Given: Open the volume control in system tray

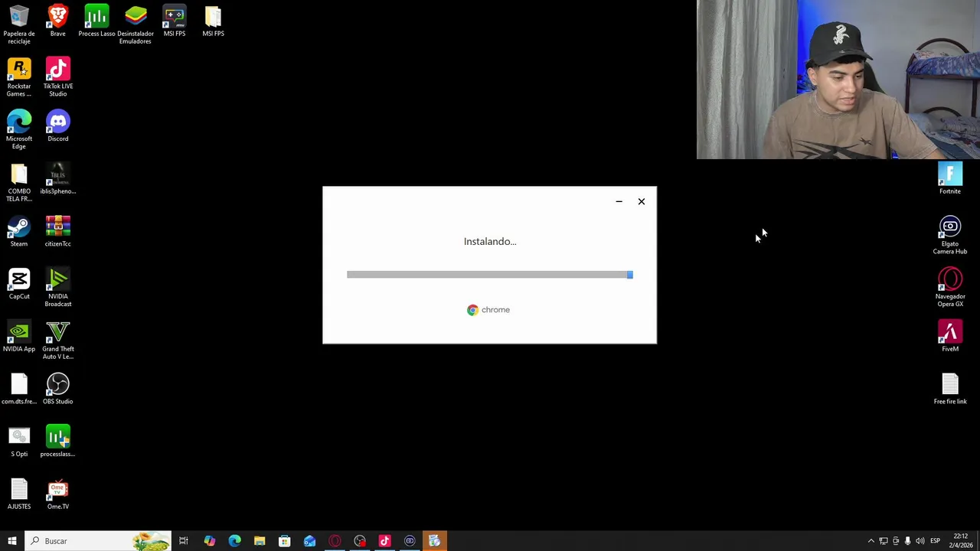Looking at the screenshot, I should pos(920,541).
